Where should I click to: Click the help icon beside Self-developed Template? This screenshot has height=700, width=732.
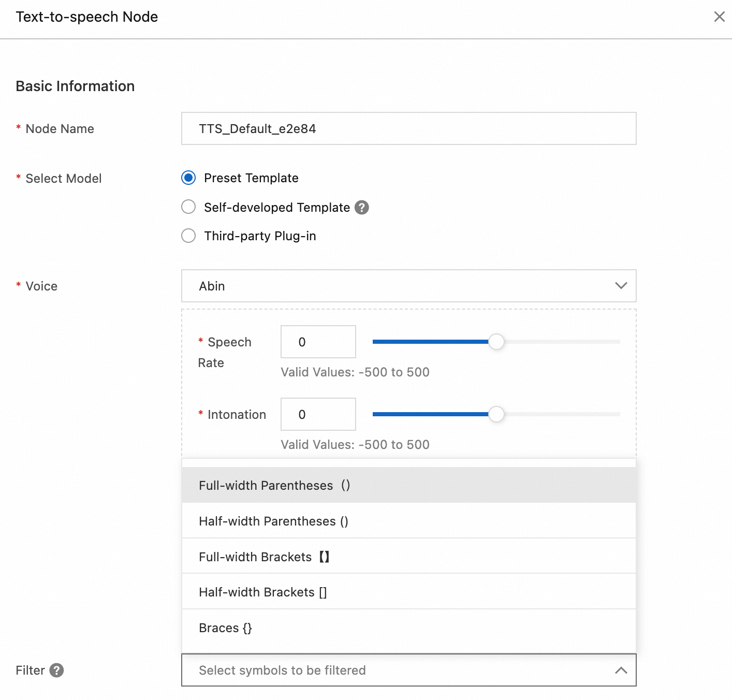coord(362,208)
